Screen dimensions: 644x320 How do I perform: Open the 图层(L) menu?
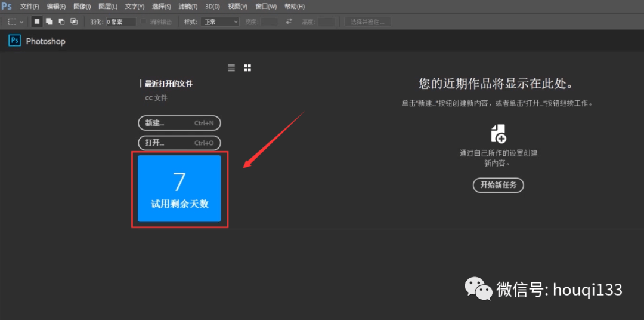point(108,7)
